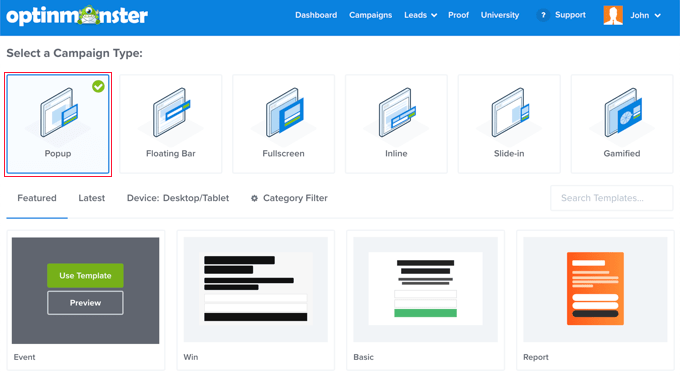Click the Report template name
Image resolution: width=680 pixels, height=376 pixels.
point(536,357)
